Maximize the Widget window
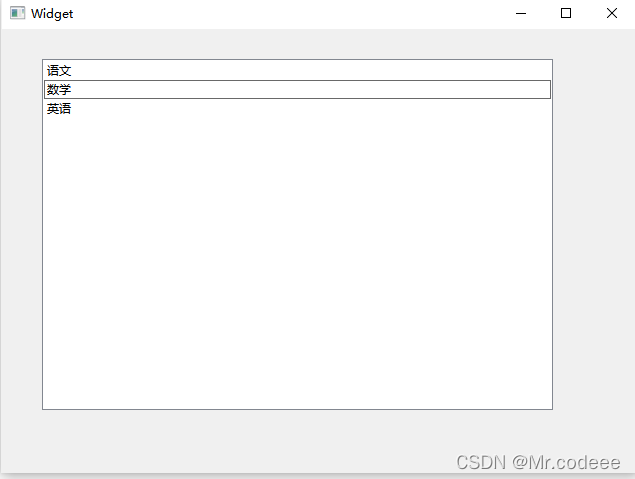Viewport: 635px width, 479px height. coord(566,13)
